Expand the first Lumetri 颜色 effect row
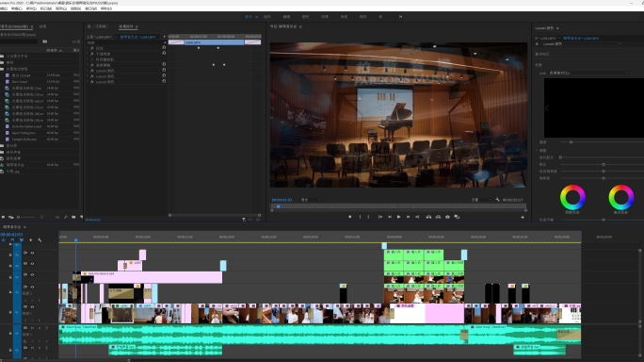 87,71
